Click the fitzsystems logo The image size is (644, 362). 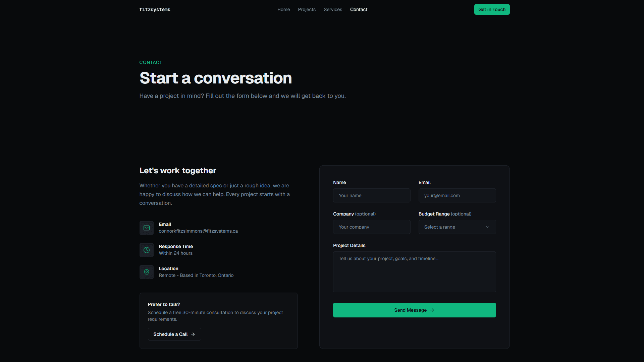tap(155, 9)
